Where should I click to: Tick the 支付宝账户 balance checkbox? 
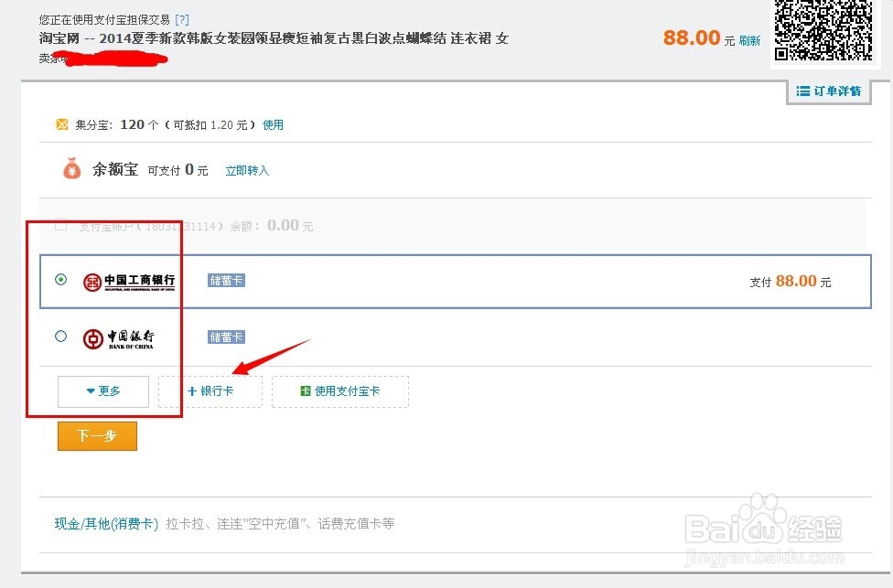[61, 225]
